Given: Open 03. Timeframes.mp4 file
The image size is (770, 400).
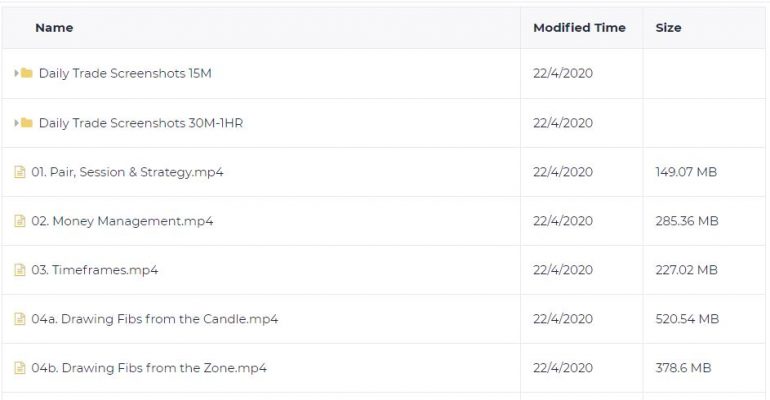Looking at the screenshot, I should pyautogui.click(x=95, y=270).
